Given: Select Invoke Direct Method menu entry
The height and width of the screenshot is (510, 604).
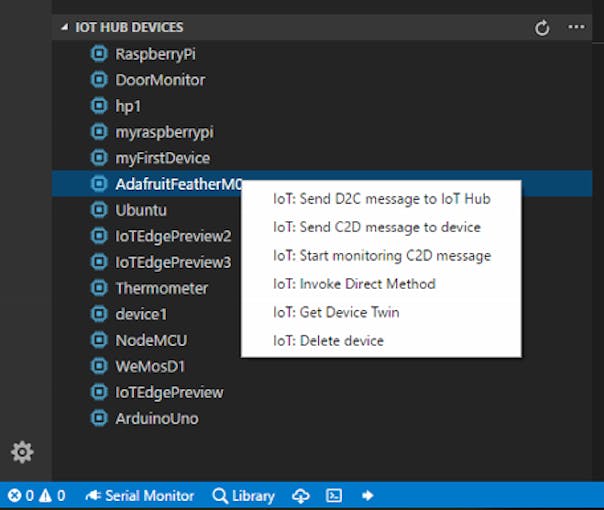Looking at the screenshot, I should coord(354,284).
